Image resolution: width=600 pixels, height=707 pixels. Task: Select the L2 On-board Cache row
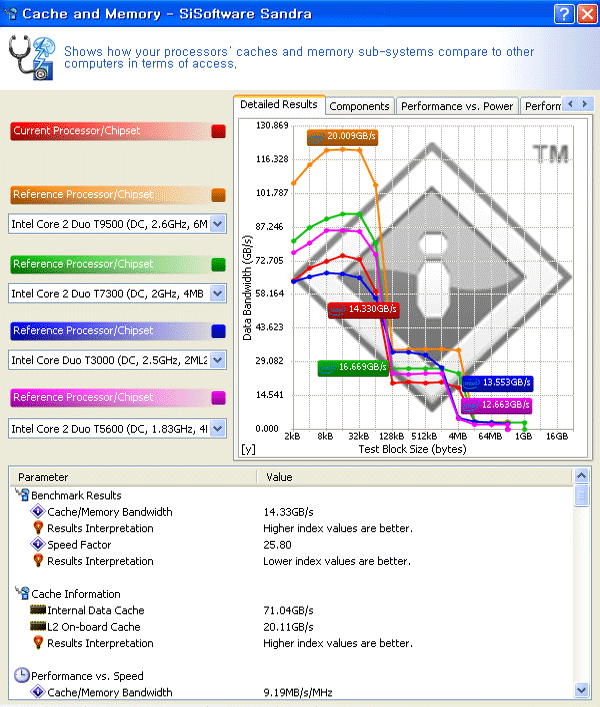tap(291, 627)
